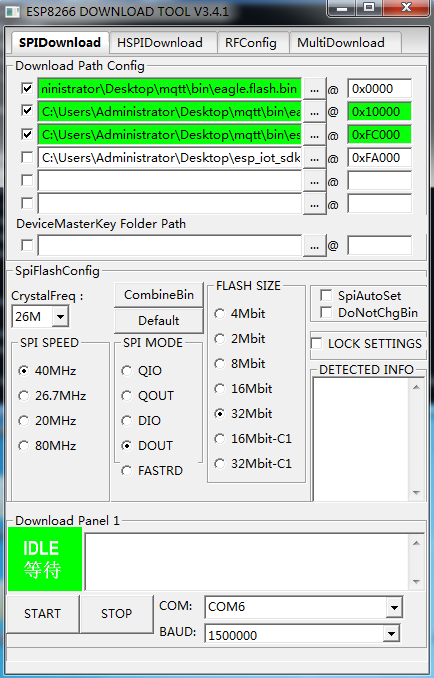Browse file for the 0xFC000 address row
The image size is (434, 678).
point(314,135)
